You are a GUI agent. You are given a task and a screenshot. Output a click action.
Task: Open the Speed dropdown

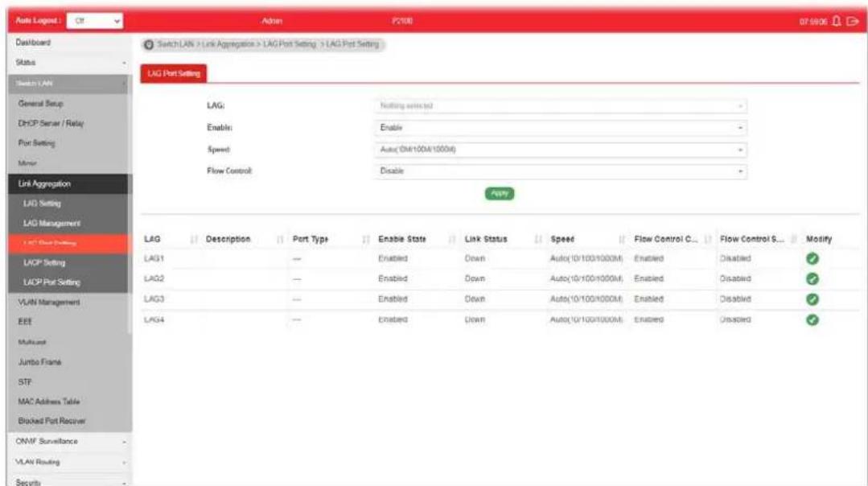click(x=560, y=150)
